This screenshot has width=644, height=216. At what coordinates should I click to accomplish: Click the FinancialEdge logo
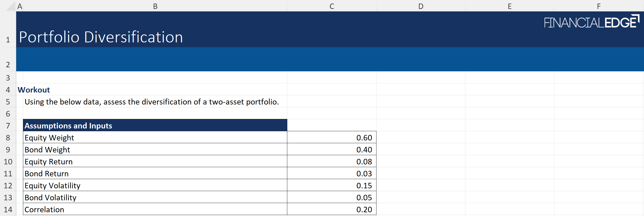click(x=591, y=22)
